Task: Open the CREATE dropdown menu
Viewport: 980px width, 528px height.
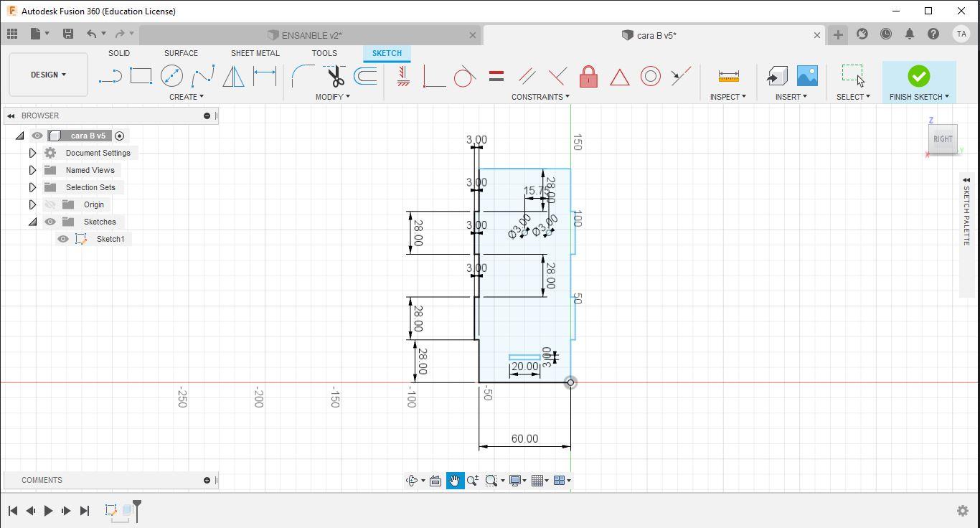Action: click(186, 97)
